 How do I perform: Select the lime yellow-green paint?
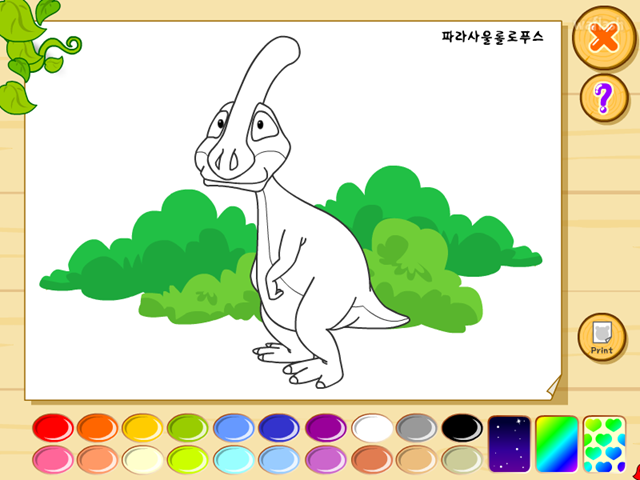pyautogui.click(x=188, y=459)
